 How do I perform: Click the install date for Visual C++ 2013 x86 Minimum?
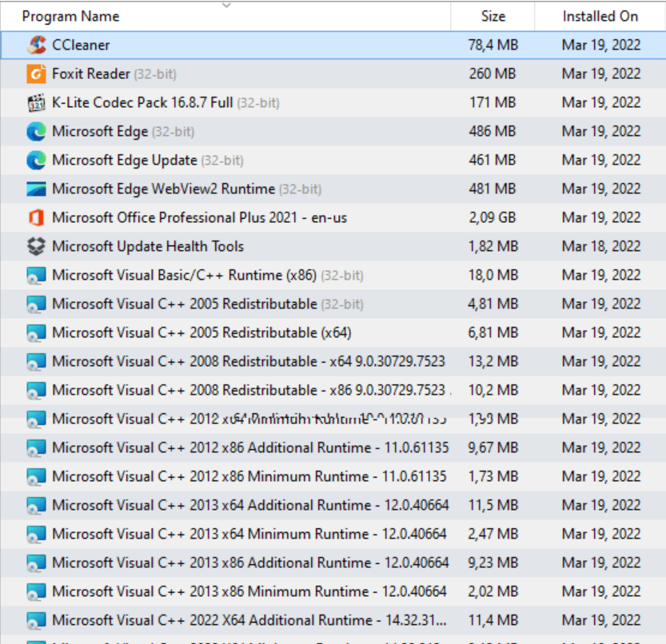click(601, 592)
